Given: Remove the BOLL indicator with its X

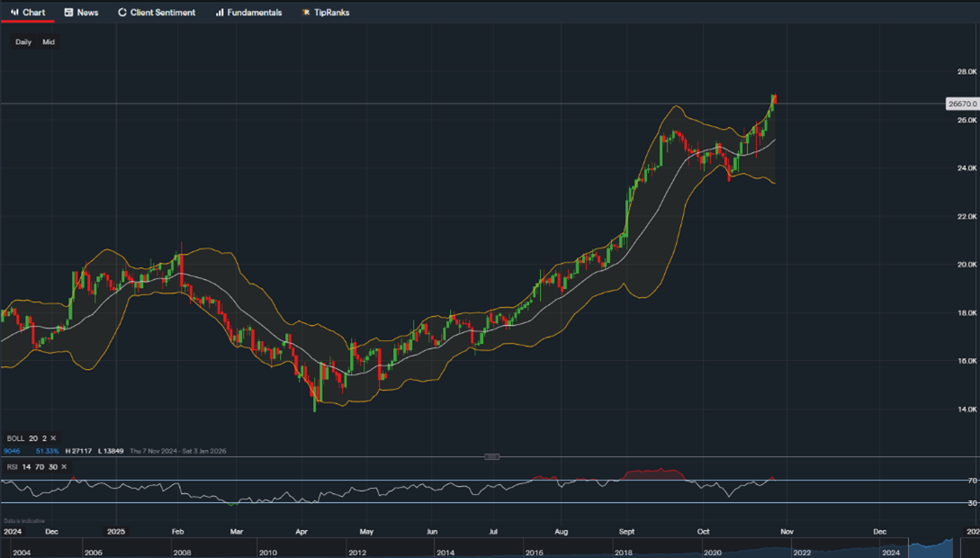Looking at the screenshot, I should [53, 438].
